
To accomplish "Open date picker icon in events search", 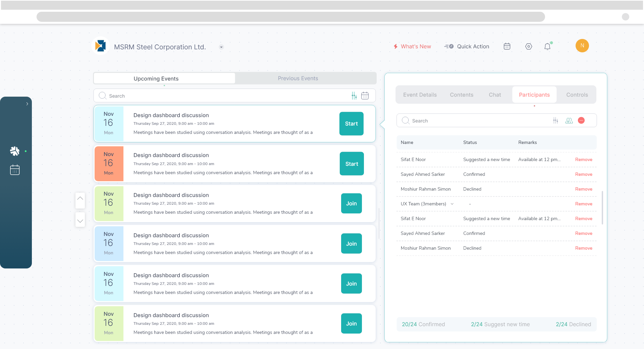I will coord(365,96).
